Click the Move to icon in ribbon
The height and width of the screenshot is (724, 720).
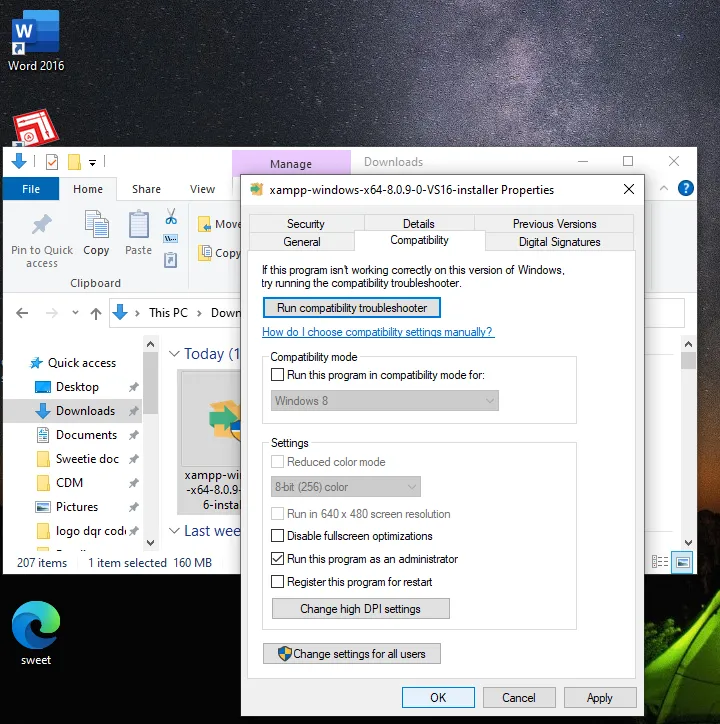pyautogui.click(x=205, y=224)
